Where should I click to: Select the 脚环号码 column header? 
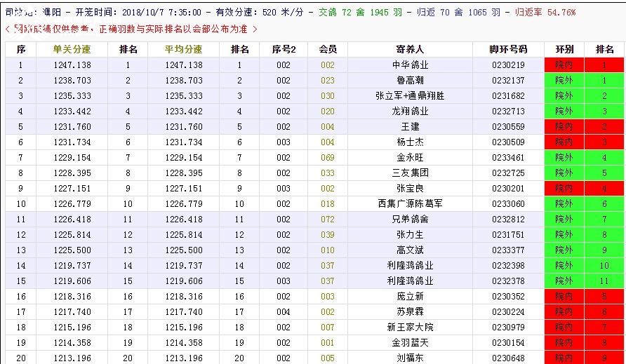(508, 49)
